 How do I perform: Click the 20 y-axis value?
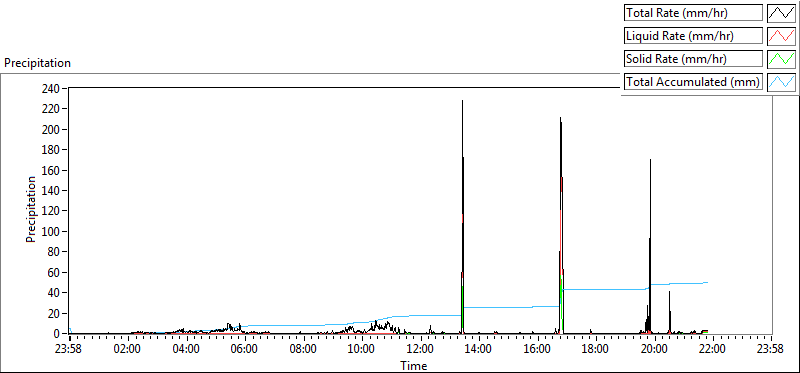point(54,313)
